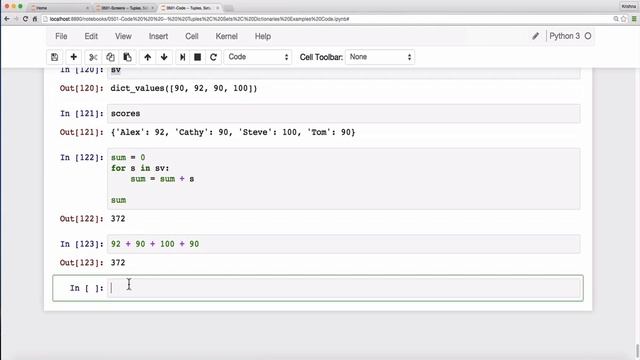Insert cell below with plus icon

click(x=73, y=57)
